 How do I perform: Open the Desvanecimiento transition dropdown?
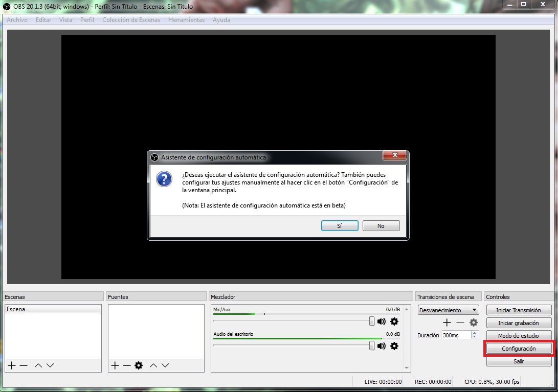pyautogui.click(x=448, y=310)
